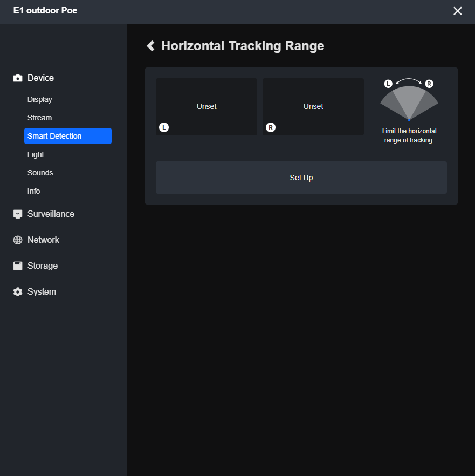Click the right limit Unset preview
The height and width of the screenshot is (476, 475).
(x=313, y=107)
